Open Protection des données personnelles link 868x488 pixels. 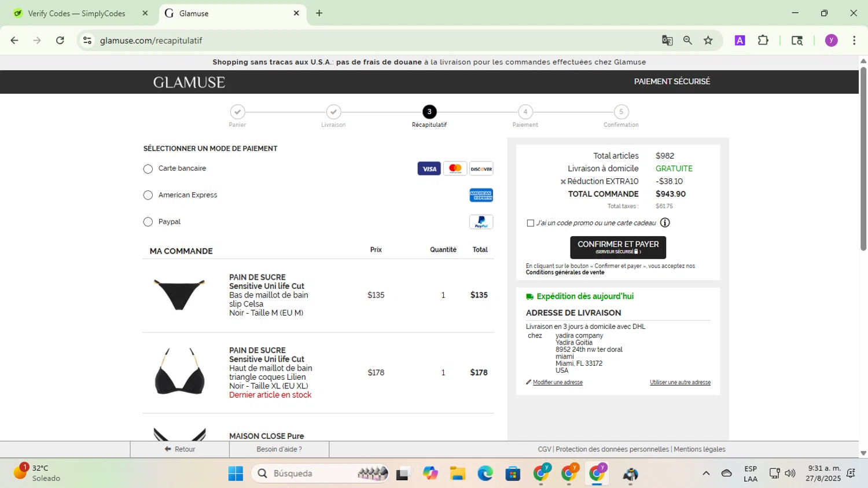click(x=612, y=449)
